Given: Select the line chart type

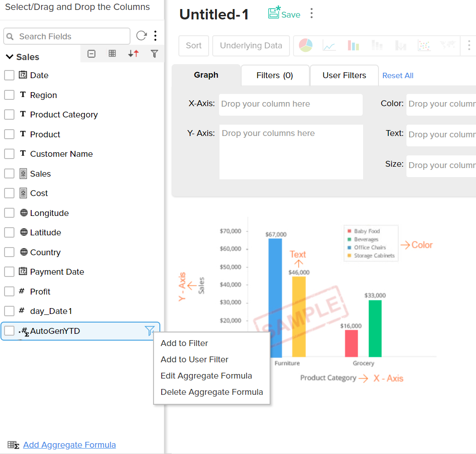Looking at the screenshot, I should [329, 45].
